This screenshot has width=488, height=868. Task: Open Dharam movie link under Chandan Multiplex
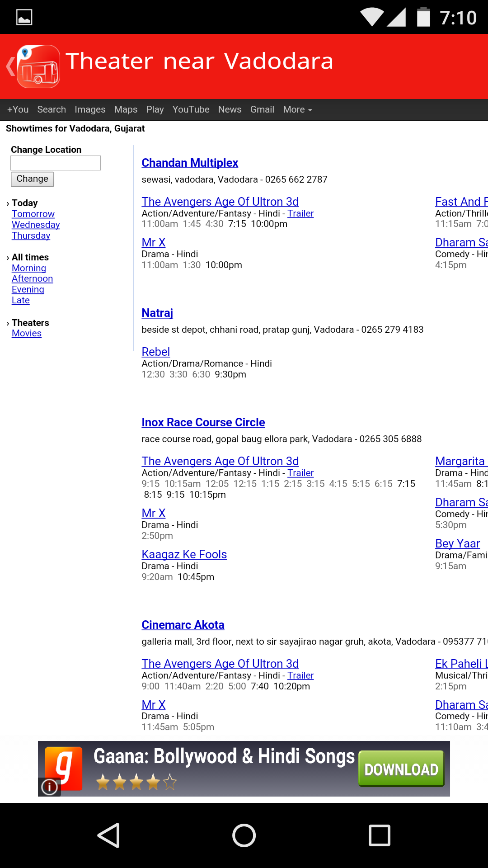(461, 242)
